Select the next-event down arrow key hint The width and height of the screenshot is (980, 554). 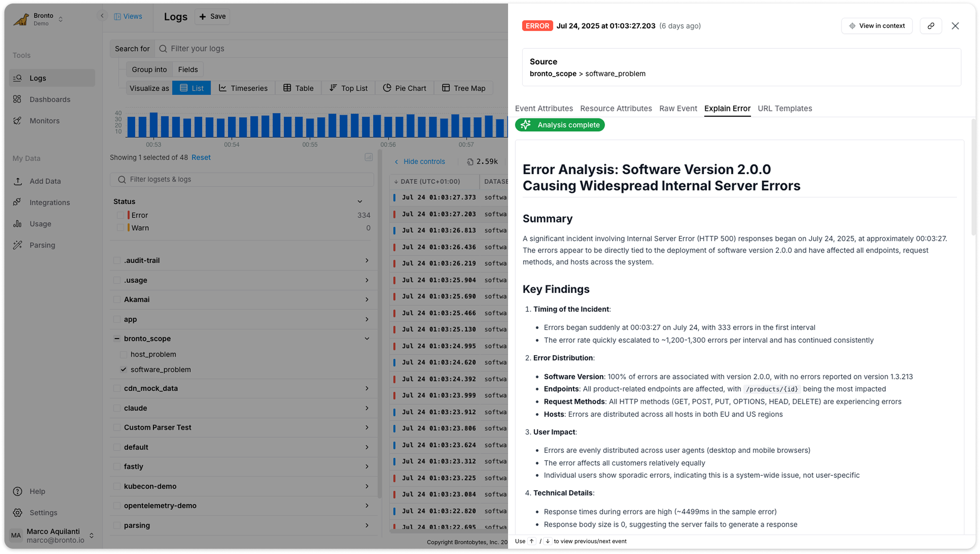point(547,541)
